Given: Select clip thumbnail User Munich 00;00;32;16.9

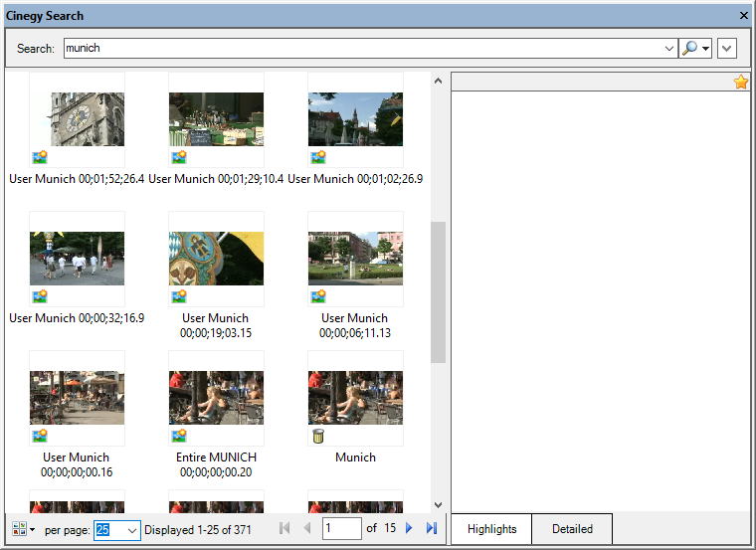Looking at the screenshot, I should pos(78,259).
